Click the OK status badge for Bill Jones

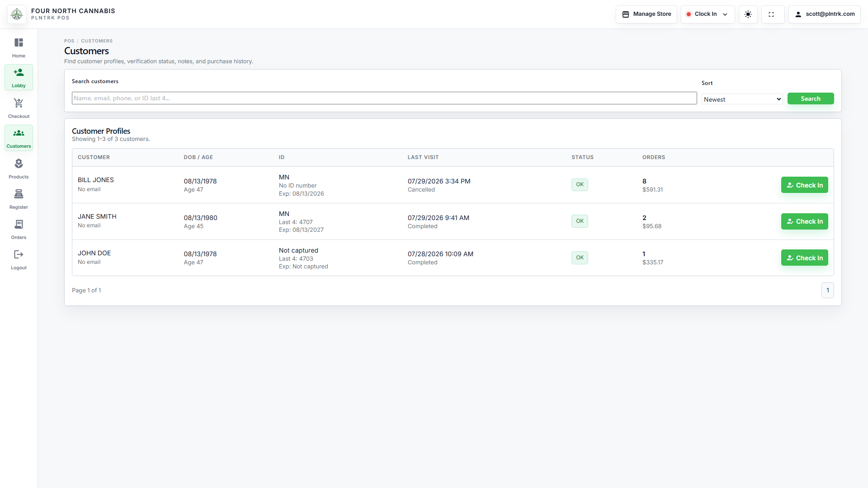tap(580, 184)
